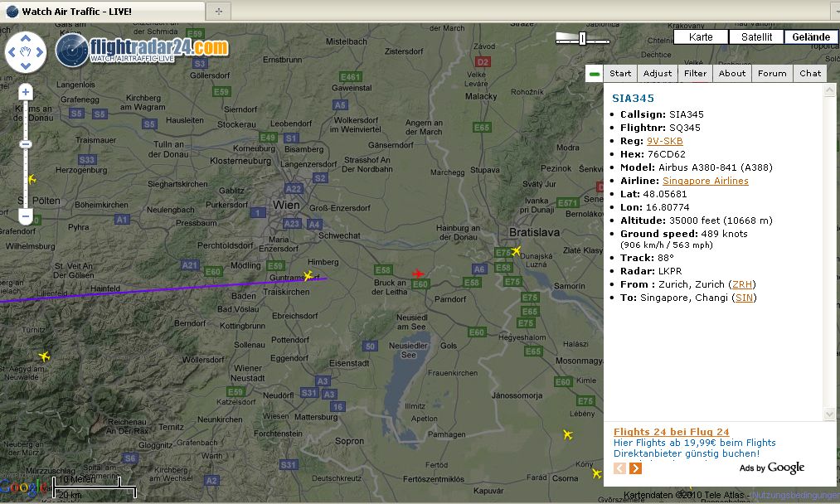
Task: Select the yellow aircraft near Herzogenburg
Action: click(32, 179)
